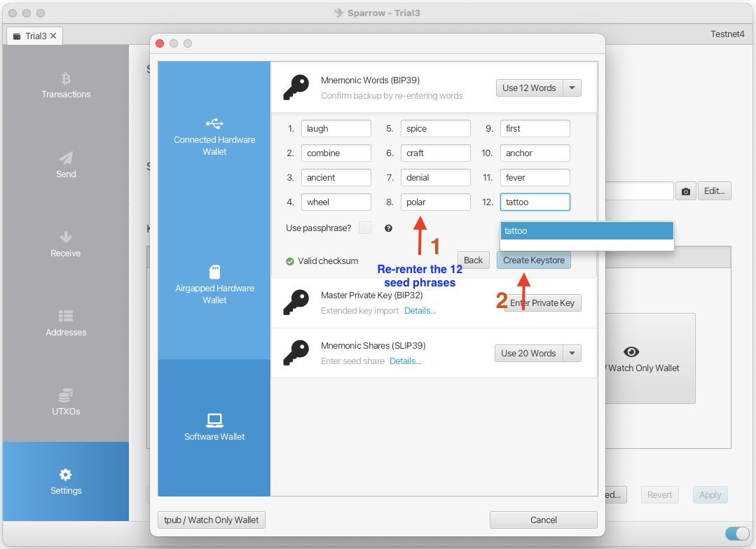756x549 pixels.
Task: Open the Receive sidebar section
Action: (x=66, y=244)
